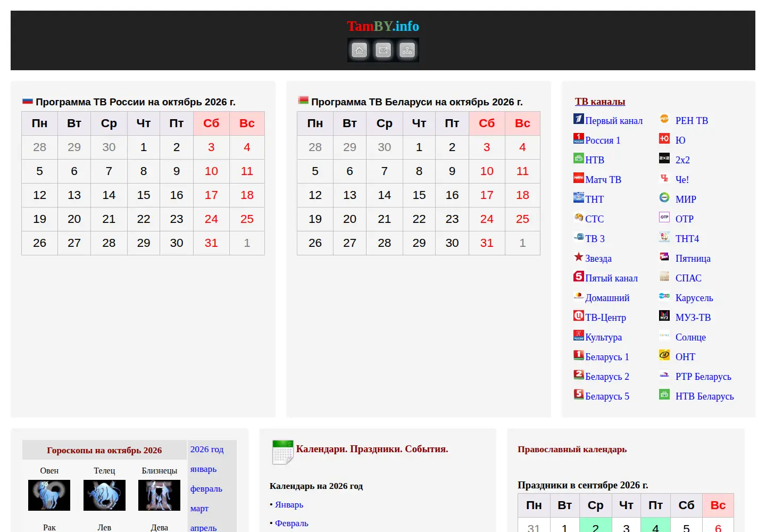Open the ТНТ4 channel link

point(687,239)
